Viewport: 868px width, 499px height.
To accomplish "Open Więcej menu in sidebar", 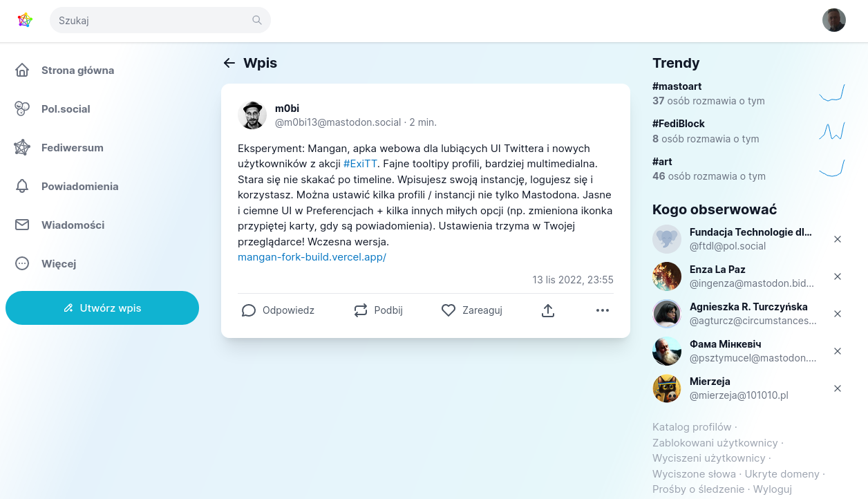I will pyautogui.click(x=58, y=263).
